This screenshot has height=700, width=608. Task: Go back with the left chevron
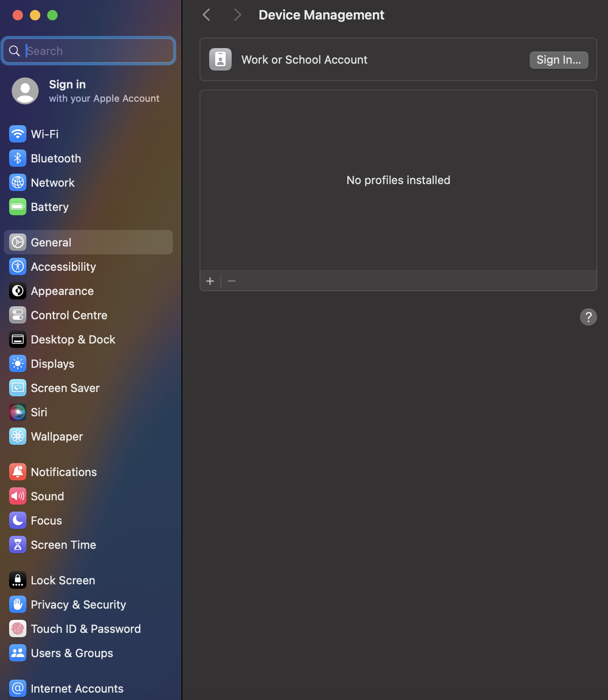pyautogui.click(x=207, y=15)
